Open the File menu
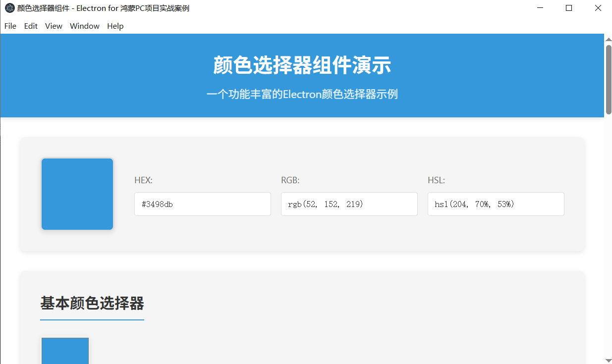612x364 pixels. click(x=10, y=26)
